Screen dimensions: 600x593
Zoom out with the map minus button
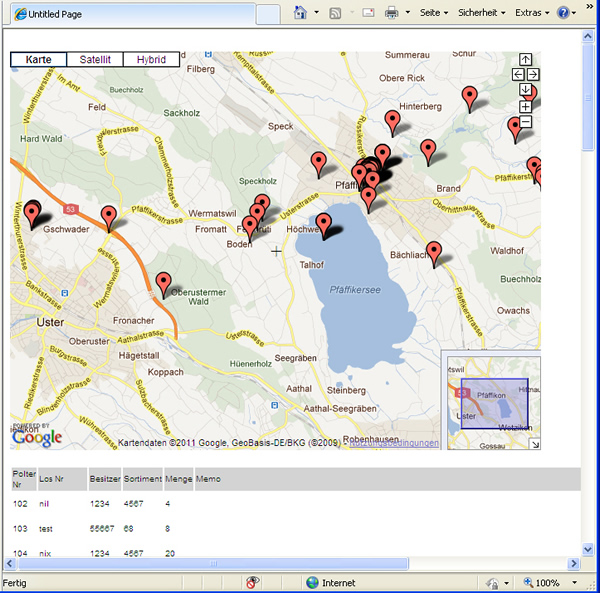tap(525, 122)
